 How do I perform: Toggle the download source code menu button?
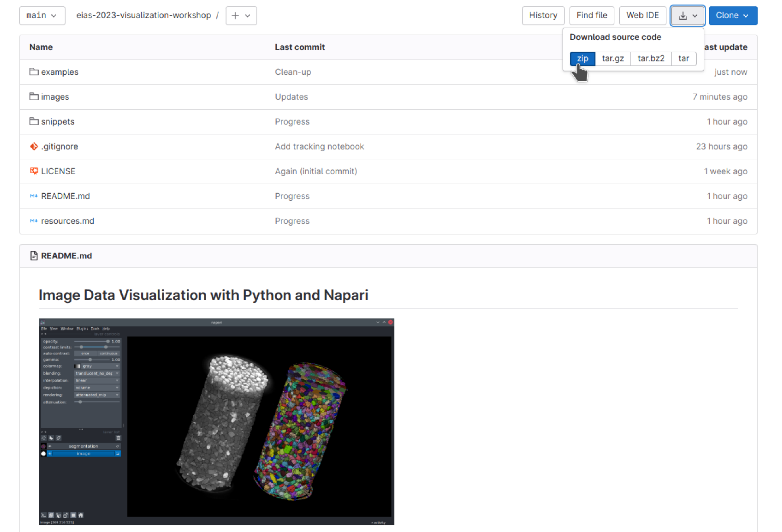(x=687, y=16)
